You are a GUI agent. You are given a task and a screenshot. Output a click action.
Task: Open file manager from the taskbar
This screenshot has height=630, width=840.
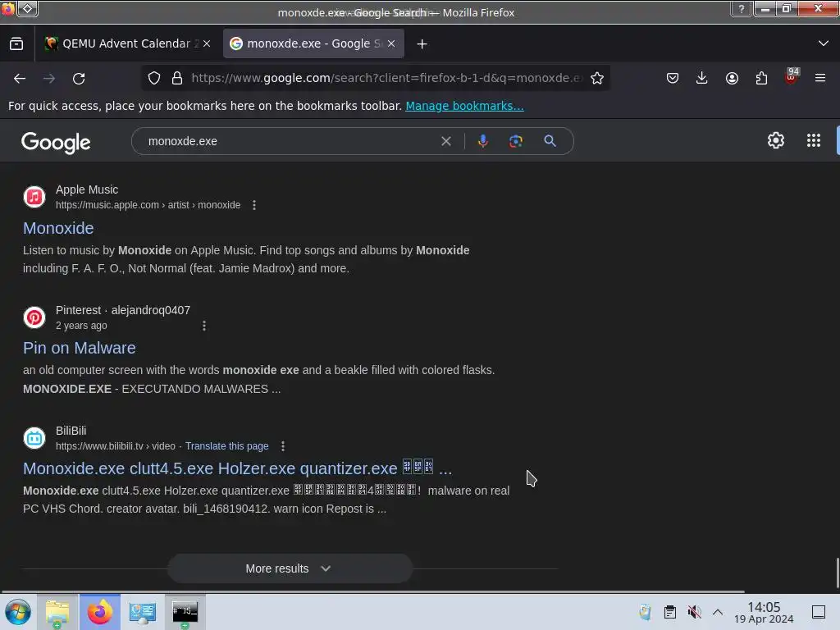(x=57, y=612)
